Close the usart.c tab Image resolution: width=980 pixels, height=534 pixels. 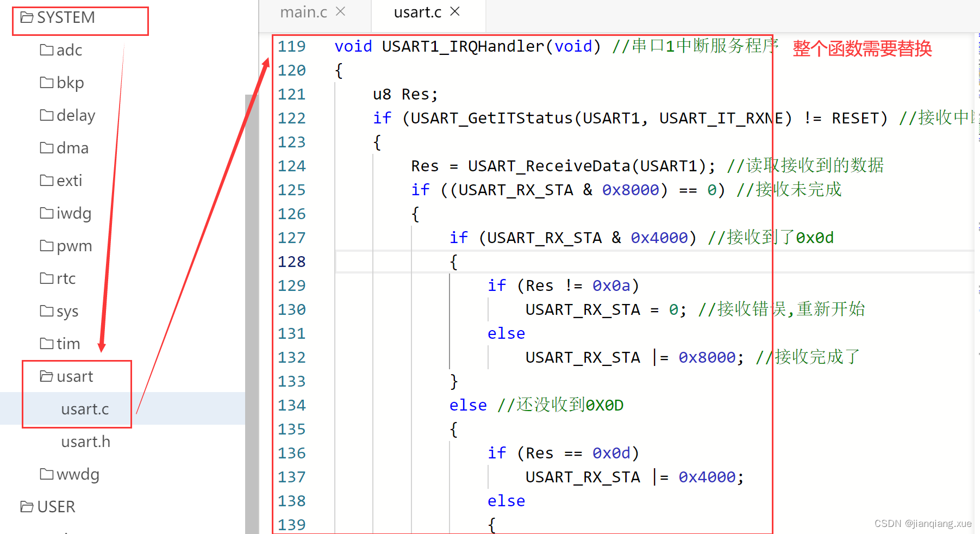455,11
